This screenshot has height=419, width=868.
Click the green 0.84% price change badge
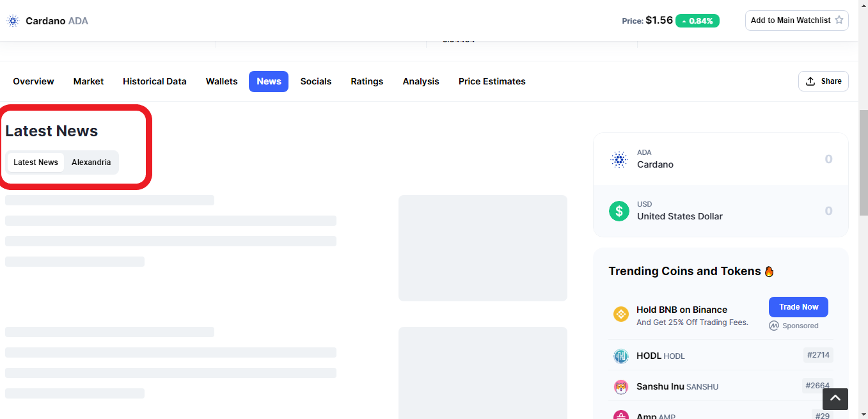pyautogui.click(x=697, y=20)
